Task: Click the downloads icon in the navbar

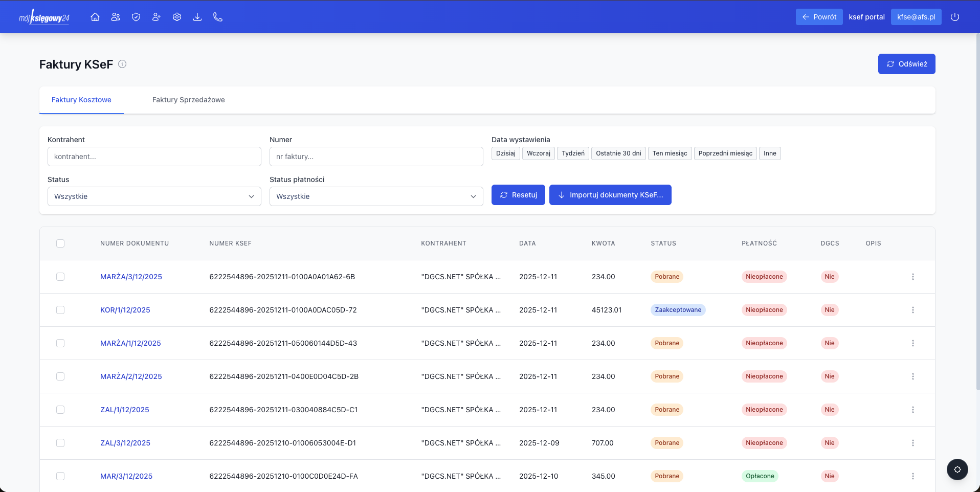Action: coord(197,16)
